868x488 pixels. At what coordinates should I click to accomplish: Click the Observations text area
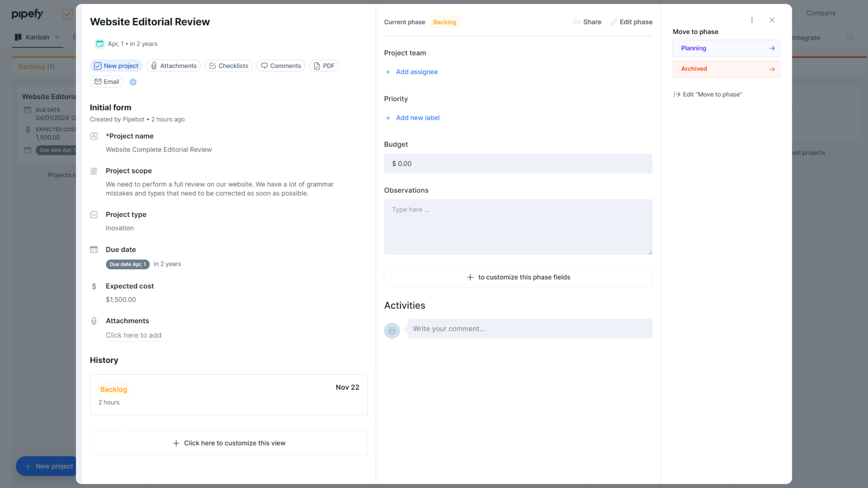point(518,227)
